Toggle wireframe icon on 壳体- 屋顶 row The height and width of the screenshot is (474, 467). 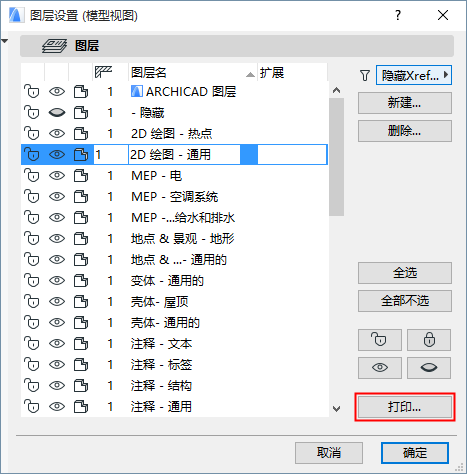[81, 302]
